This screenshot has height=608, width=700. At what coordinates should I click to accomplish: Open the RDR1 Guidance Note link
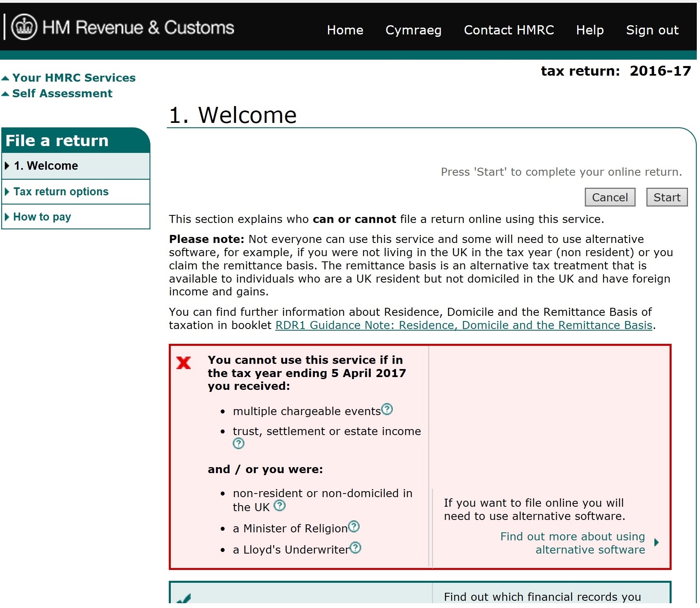(464, 325)
